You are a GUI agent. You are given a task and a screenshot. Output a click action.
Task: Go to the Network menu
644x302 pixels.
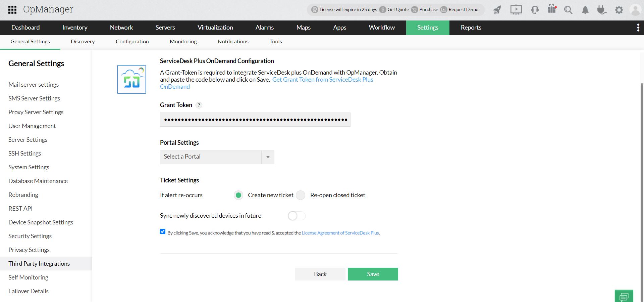coord(121,28)
